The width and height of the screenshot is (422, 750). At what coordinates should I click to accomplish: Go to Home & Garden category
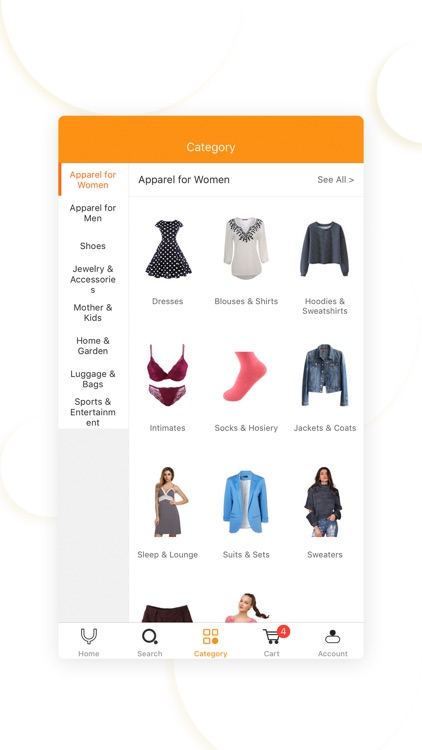[x=93, y=345]
